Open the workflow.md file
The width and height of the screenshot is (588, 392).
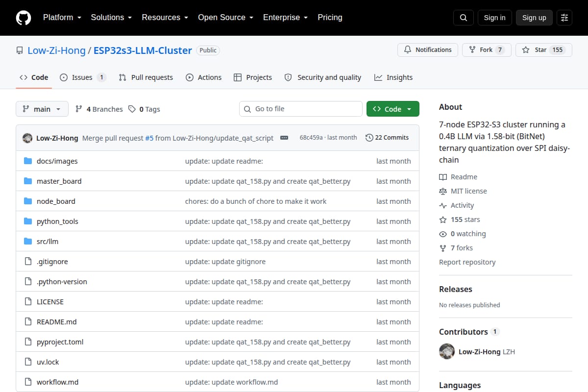click(57, 382)
